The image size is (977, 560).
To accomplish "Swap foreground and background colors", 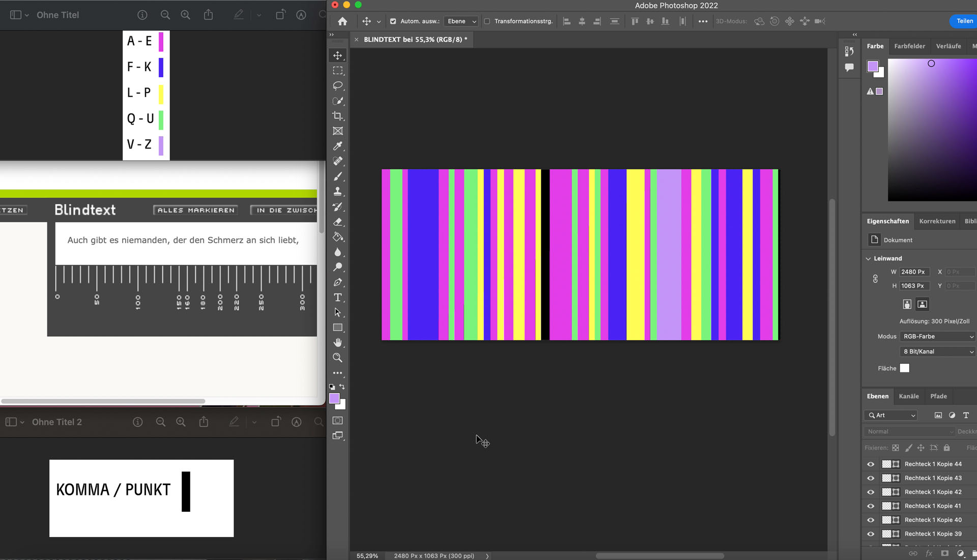I will click(x=342, y=387).
